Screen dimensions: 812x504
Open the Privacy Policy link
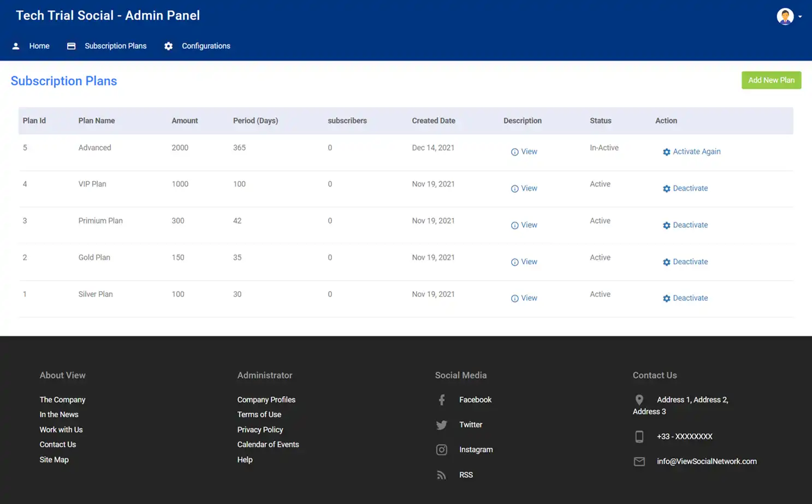click(x=260, y=430)
